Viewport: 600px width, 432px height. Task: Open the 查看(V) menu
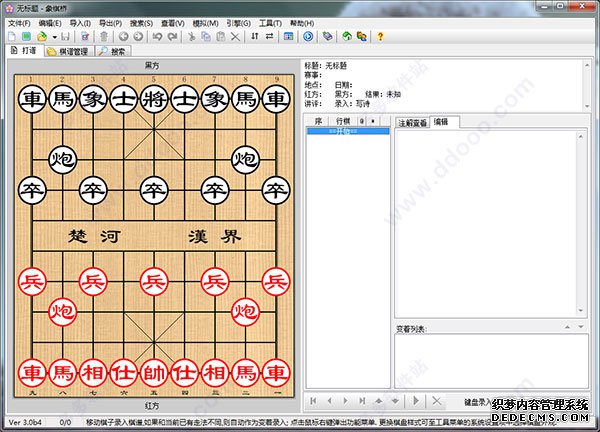pyautogui.click(x=173, y=23)
